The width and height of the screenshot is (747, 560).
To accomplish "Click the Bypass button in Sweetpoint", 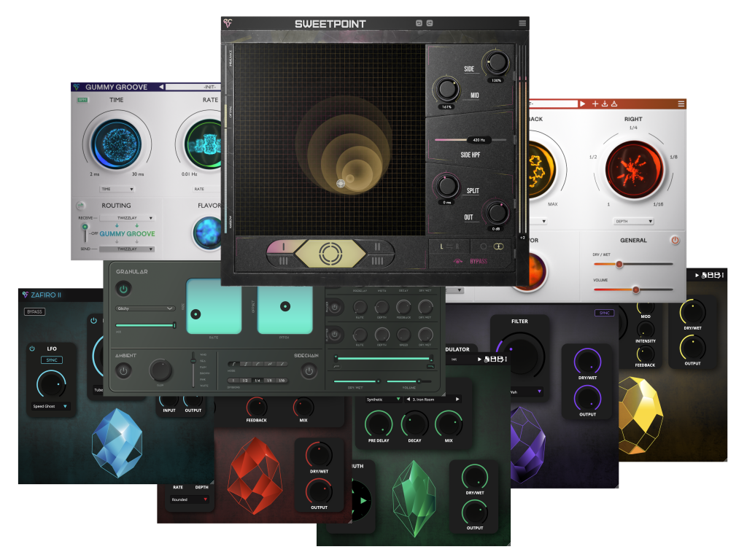I will (x=472, y=261).
